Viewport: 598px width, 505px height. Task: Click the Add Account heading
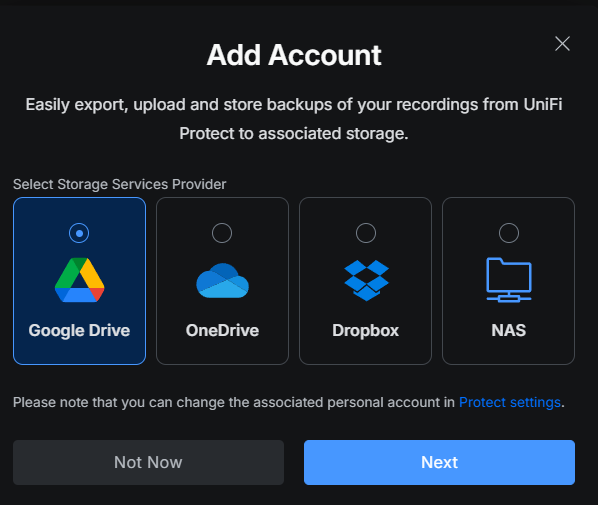pyautogui.click(x=294, y=55)
